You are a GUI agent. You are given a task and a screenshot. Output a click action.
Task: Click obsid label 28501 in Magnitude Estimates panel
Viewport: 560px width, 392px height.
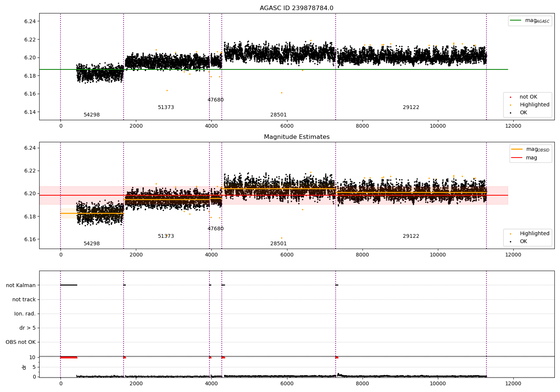point(279,244)
